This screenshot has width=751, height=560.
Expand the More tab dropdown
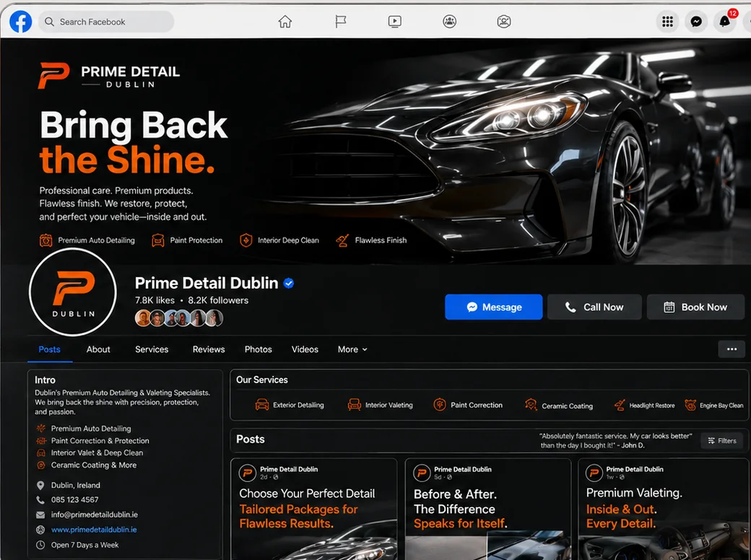tap(352, 349)
